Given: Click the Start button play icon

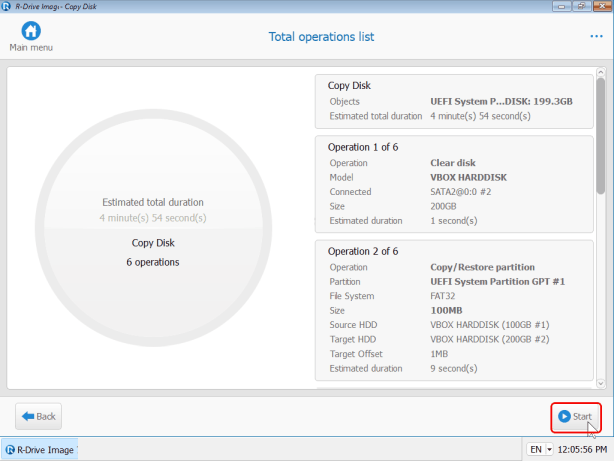Looking at the screenshot, I should (x=564, y=416).
